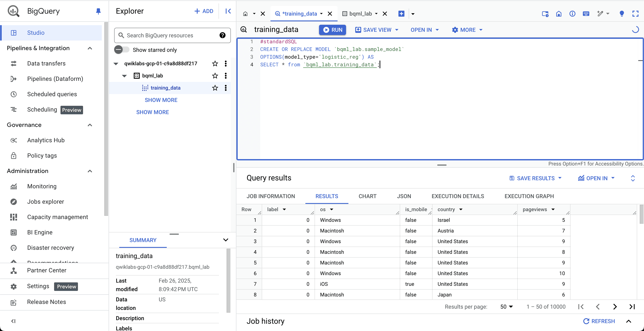Collapse Pipelines & Integration section
Viewport: 644px width, 331px height.
coord(90,48)
